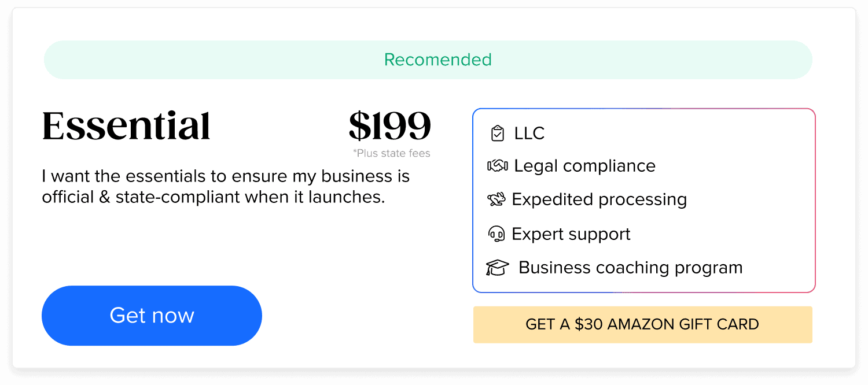
Task: Click the handshake icon beside Legal compliance
Action: (x=498, y=166)
